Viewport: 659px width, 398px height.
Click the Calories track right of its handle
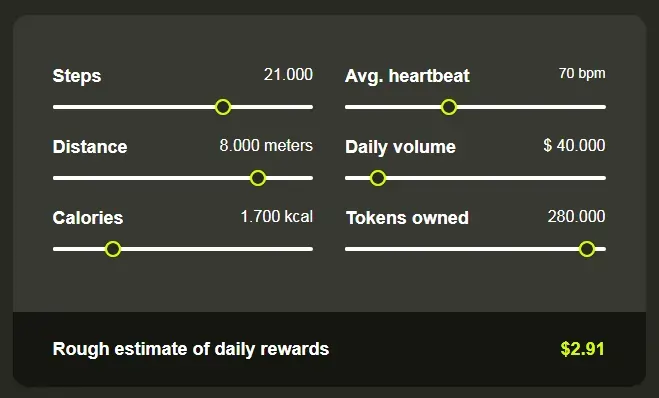click(x=217, y=249)
